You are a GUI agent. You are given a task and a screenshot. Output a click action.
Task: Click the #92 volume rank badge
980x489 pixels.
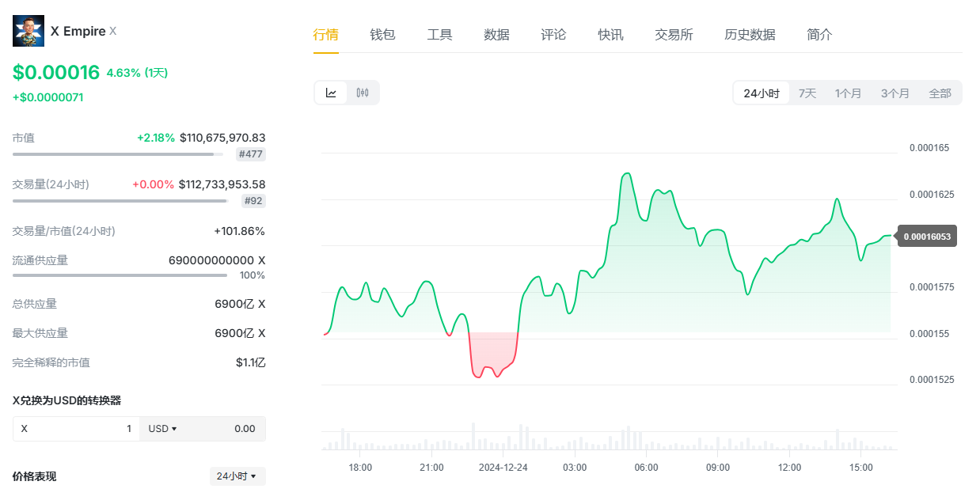click(x=253, y=201)
